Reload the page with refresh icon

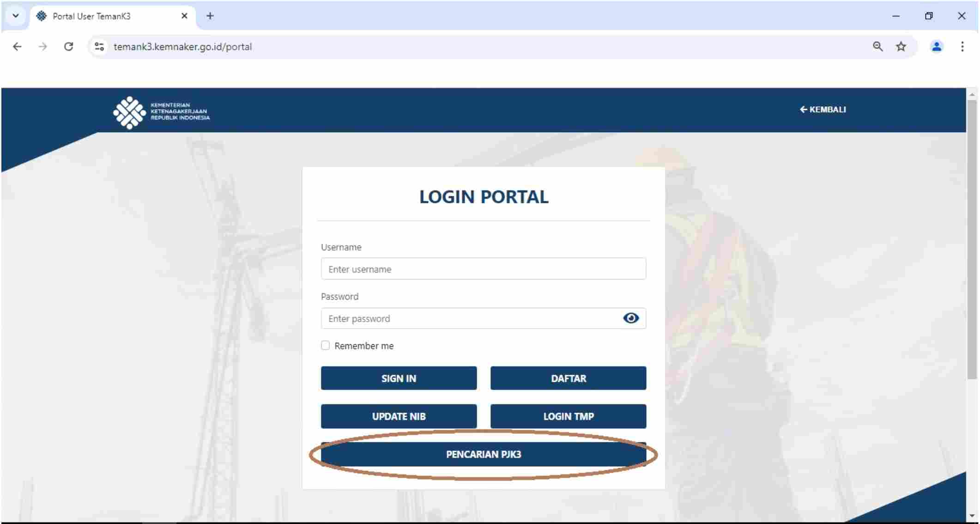(68, 47)
